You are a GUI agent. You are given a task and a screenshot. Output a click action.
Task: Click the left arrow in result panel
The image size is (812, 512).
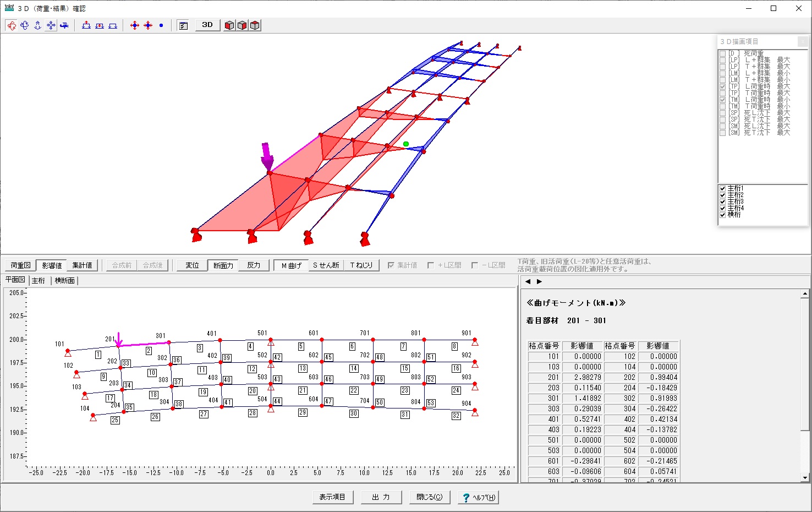[x=528, y=281]
